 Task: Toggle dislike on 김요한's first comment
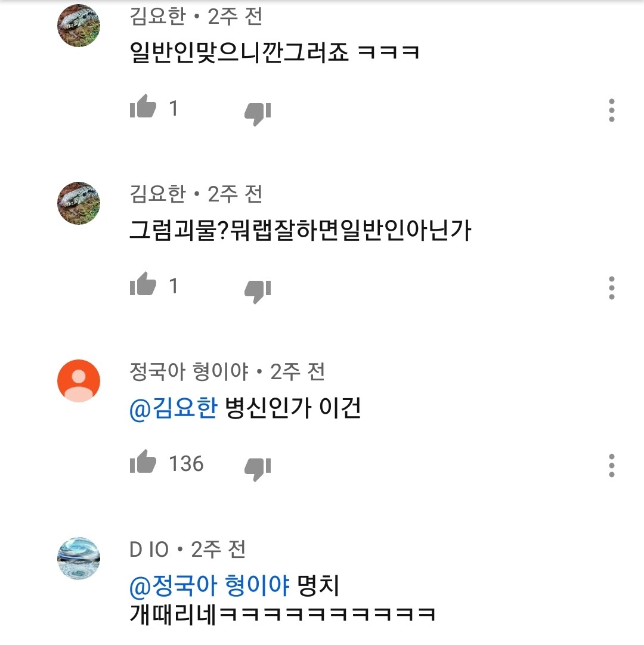pyautogui.click(x=256, y=110)
